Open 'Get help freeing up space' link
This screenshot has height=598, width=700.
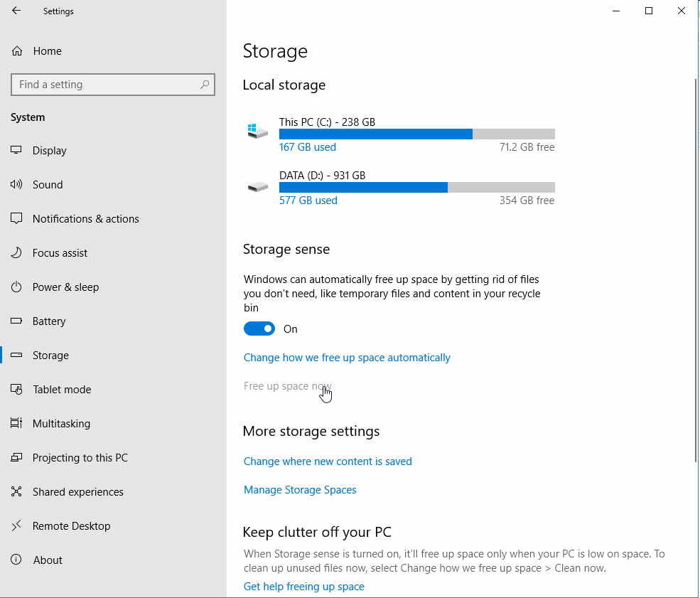[x=303, y=587]
